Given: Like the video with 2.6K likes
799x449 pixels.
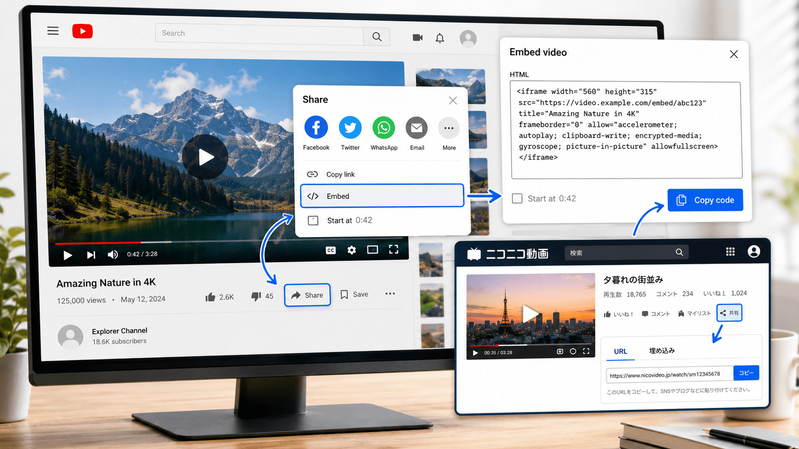Looking at the screenshot, I should 219,297.
